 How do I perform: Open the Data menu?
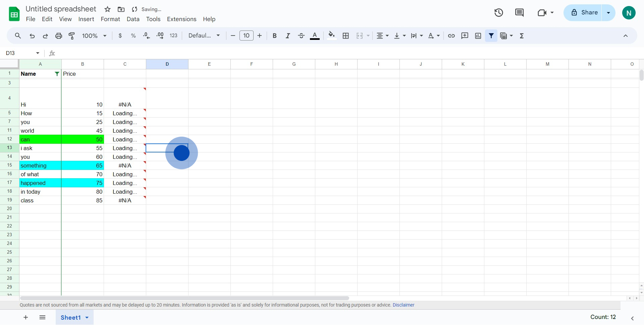point(133,19)
